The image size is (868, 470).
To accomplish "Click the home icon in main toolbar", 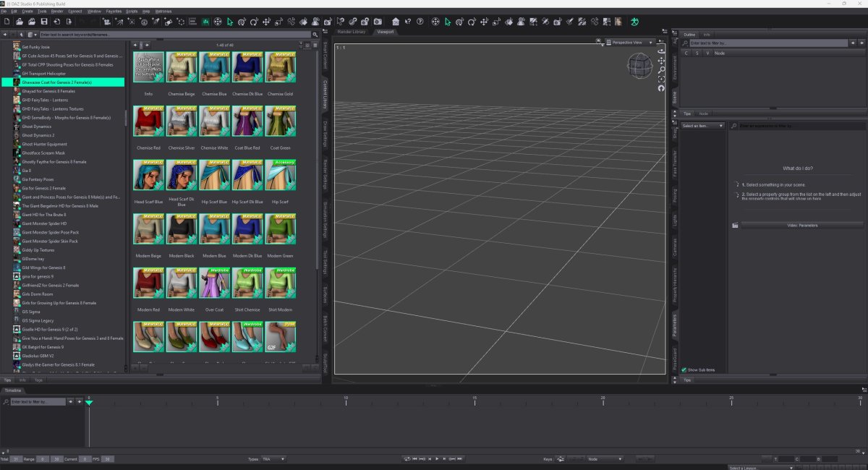I will point(395,22).
